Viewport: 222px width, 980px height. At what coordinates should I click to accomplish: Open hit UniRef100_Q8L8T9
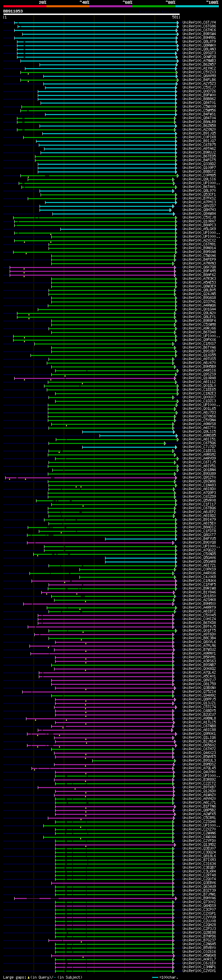[199, 41]
